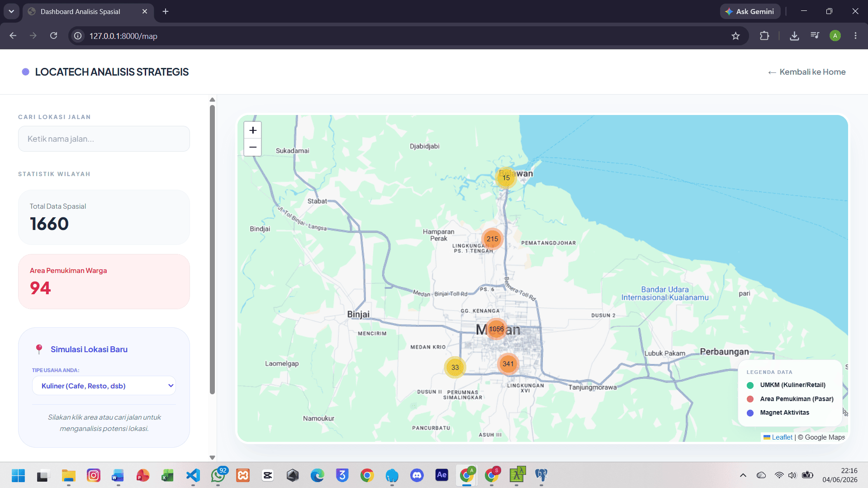This screenshot has height=488, width=868.
Task: Open the browser extensions menu
Action: (764, 36)
